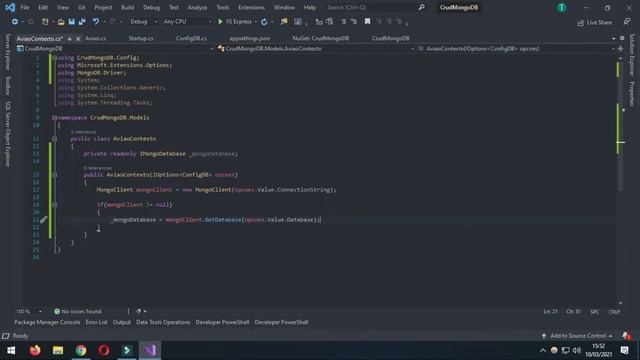Click the Undo arrow icon

pyautogui.click(x=96, y=22)
